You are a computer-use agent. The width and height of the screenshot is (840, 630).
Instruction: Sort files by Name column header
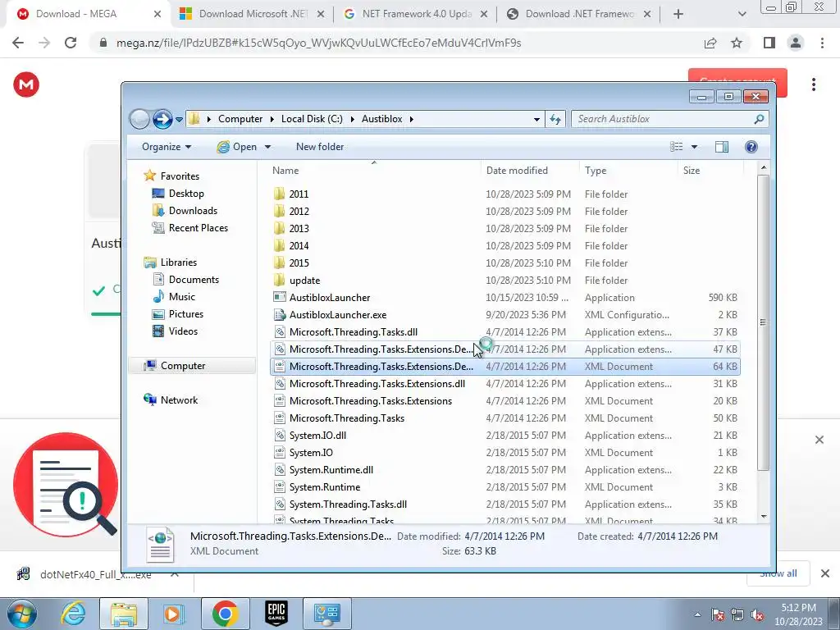[374, 171]
